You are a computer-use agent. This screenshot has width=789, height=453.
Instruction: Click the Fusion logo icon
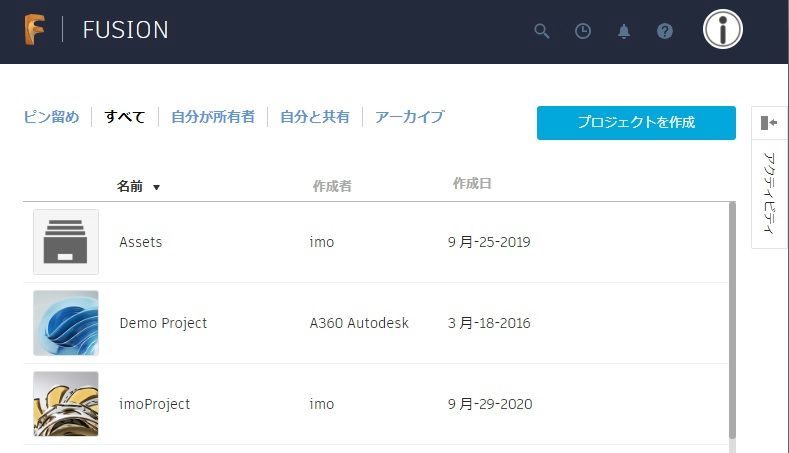coord(35,30)
